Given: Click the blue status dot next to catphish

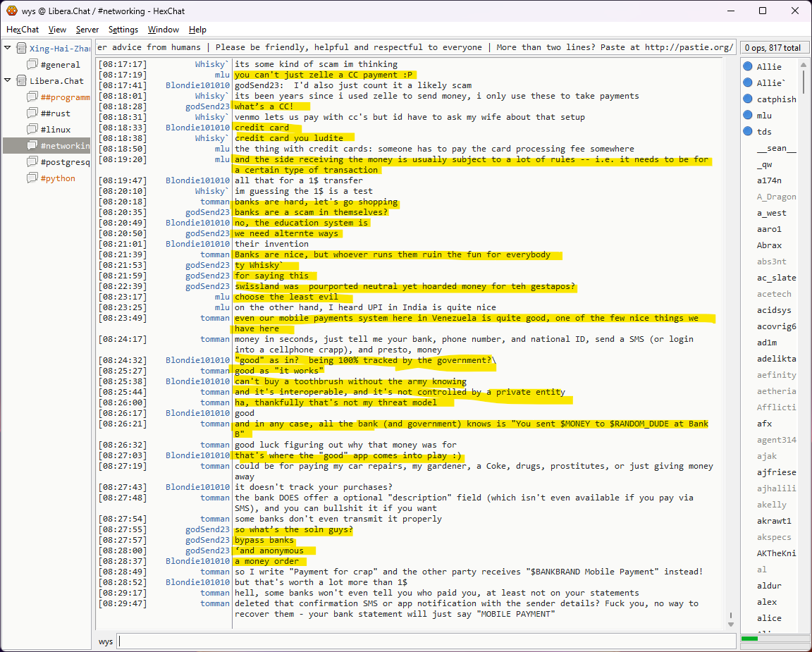Looking at the screenshot, I should [x=748, y=99].
